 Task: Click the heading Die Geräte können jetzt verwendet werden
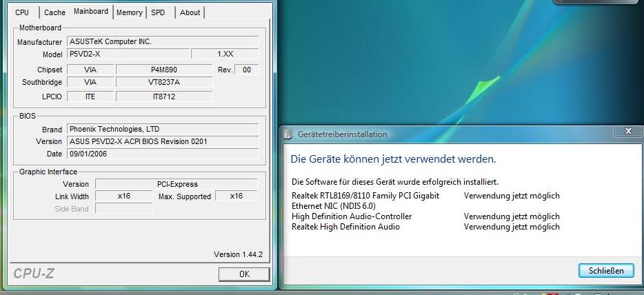click(393, 159)
